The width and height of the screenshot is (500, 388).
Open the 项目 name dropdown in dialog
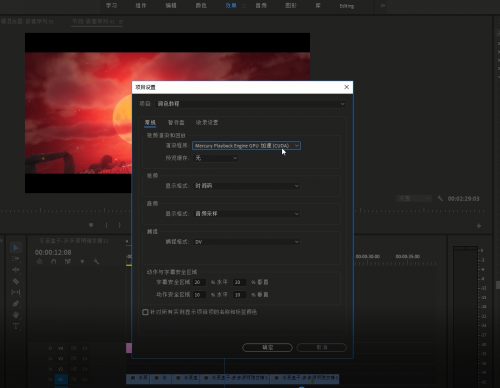tap(250, 104)
